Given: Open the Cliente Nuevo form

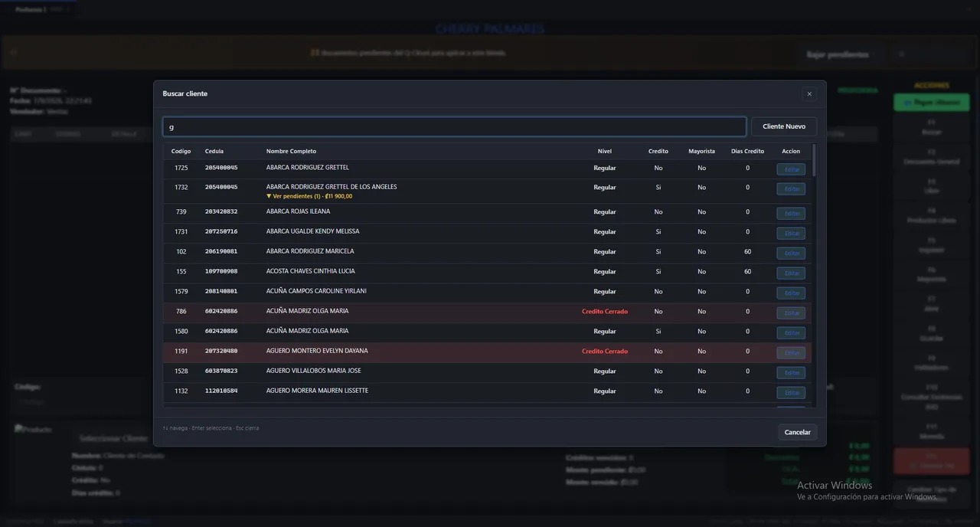Looking at the screenshot, I should click(x=784, y=126).
